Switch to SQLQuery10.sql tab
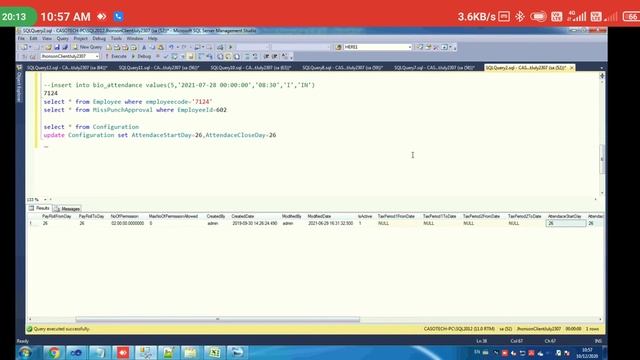Screen dimensions: 640x360 click(251, 68)
